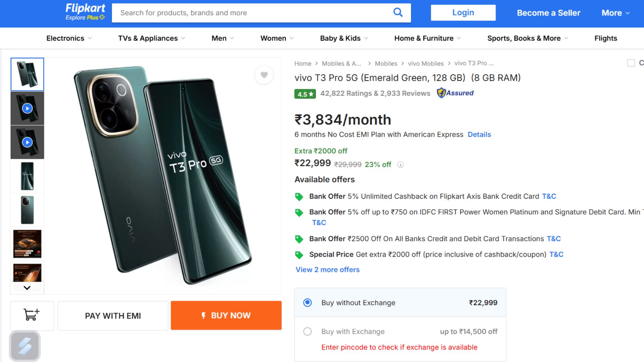Click the BUY NOW button
Viewport: 644px width, 362px height.
226,315
